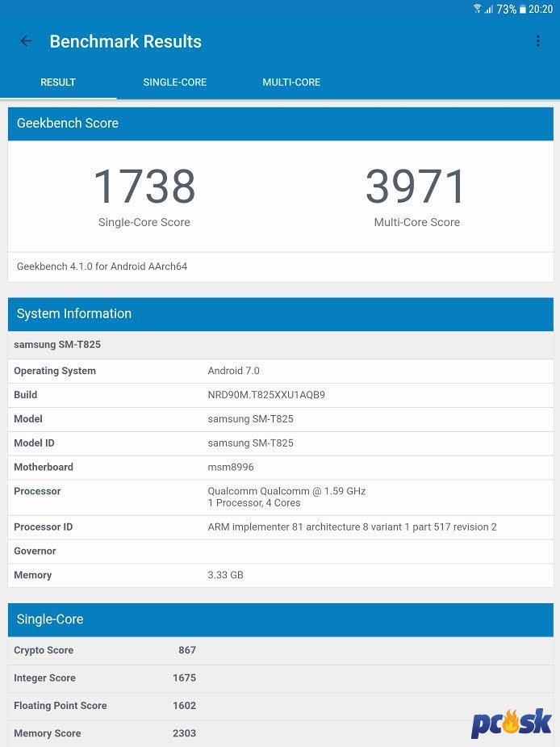Select the Build number row
This screenshot has width=560, height=747.
tap(280, 395)
